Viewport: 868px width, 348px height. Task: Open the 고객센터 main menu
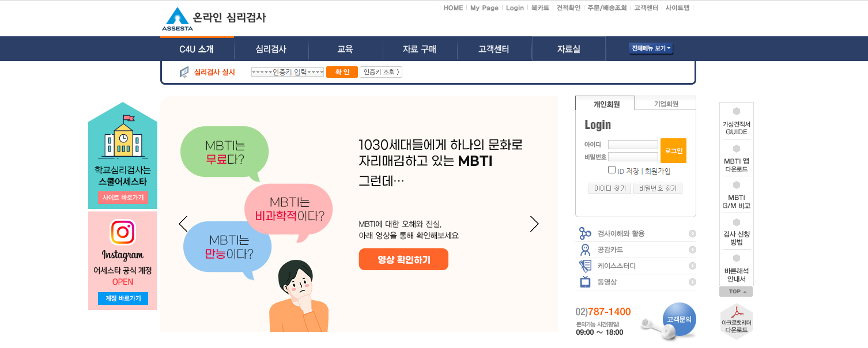(x=494, y=49)
